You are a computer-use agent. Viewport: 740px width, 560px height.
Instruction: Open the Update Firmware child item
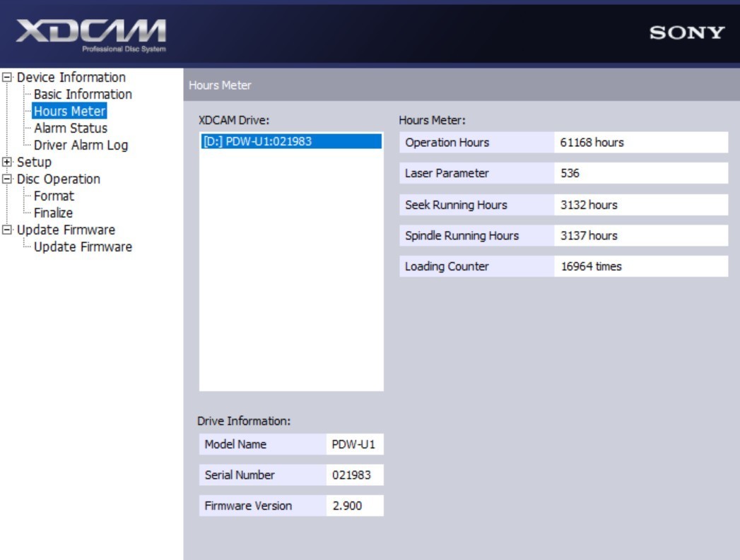pos(83,247)
